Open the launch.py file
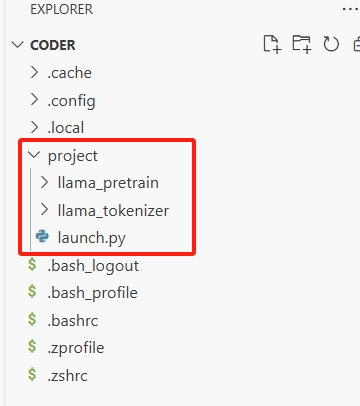The image size is (360, 406). (91, 238)
